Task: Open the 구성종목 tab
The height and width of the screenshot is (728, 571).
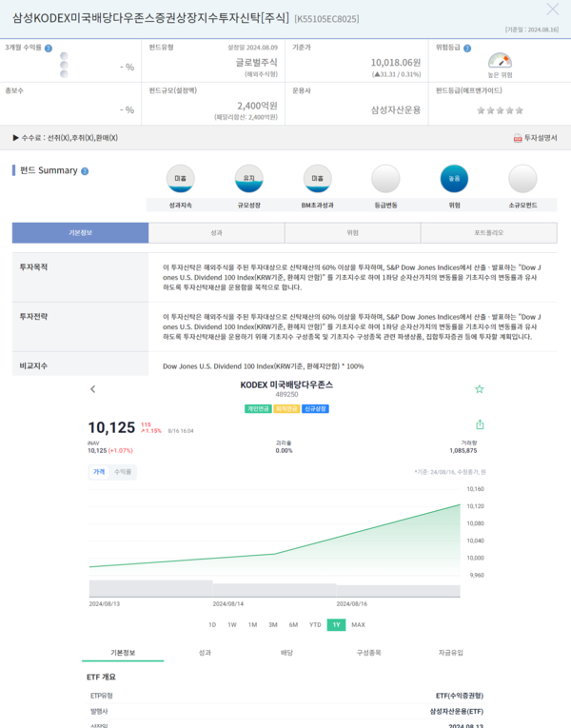Action: [368, 653]
